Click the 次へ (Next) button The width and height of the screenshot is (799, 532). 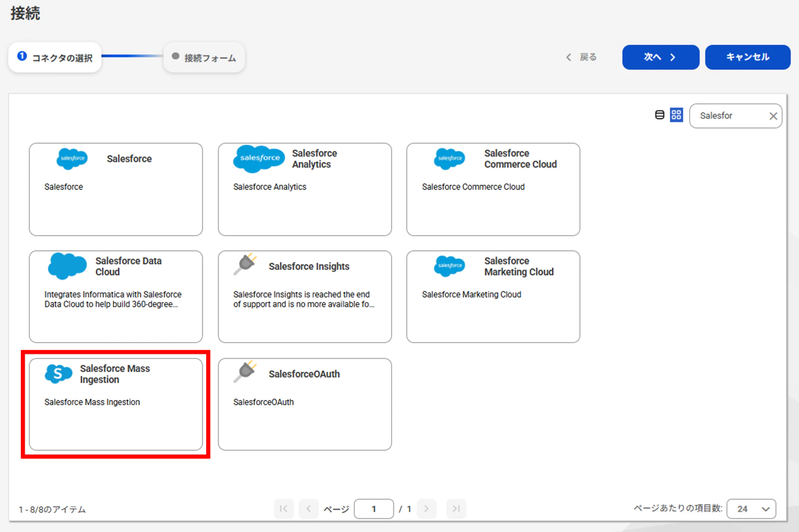pos(660,57)
